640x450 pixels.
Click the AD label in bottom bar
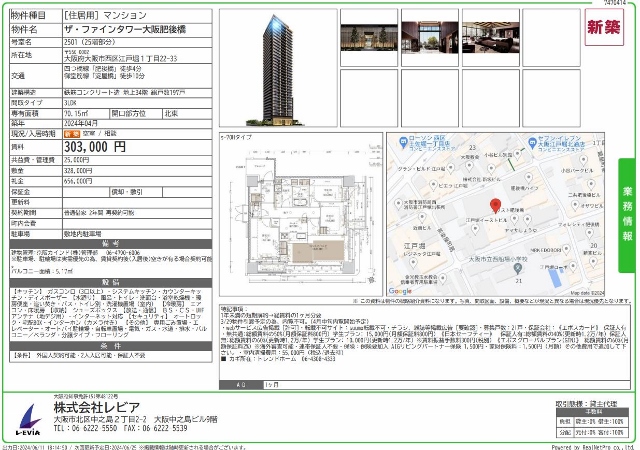(x=241, y=385)
